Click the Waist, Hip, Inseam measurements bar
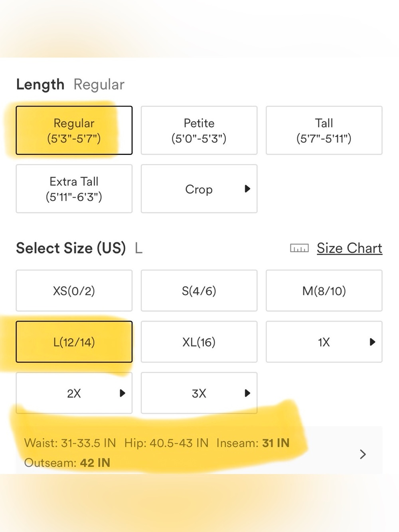 [199, 450]
